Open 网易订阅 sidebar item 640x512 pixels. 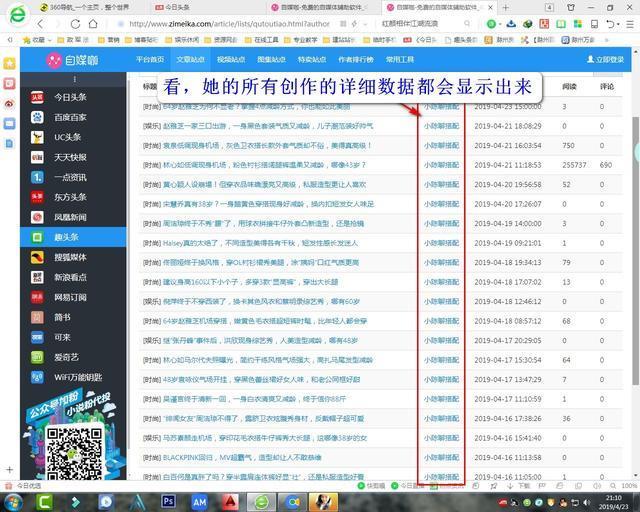click(x=70, y=297)
